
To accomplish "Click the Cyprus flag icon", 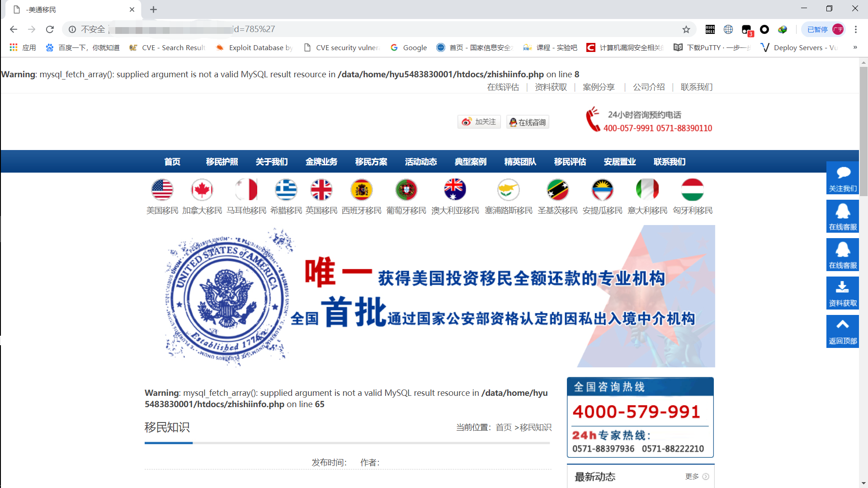I will 509,190.
